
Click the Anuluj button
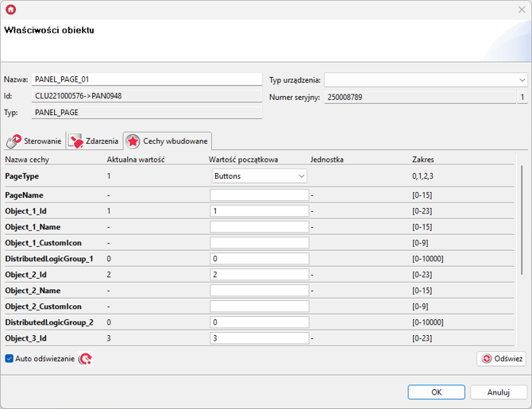coord(498,392)
